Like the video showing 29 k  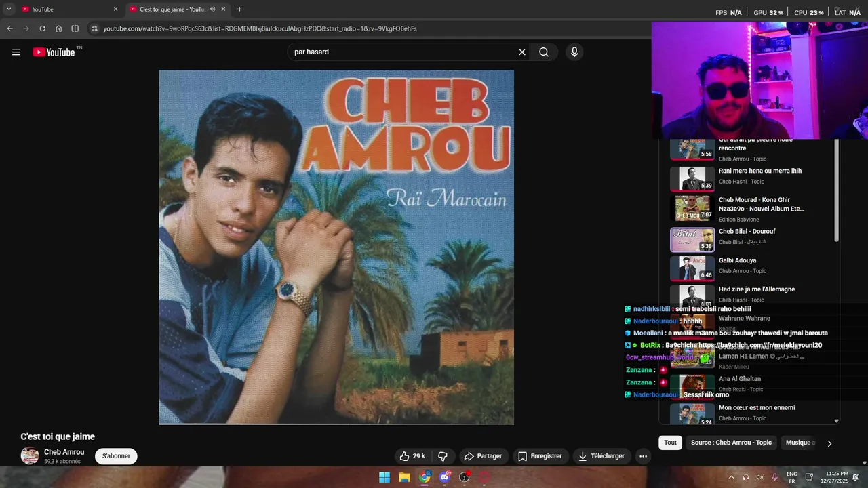[412, 456]
